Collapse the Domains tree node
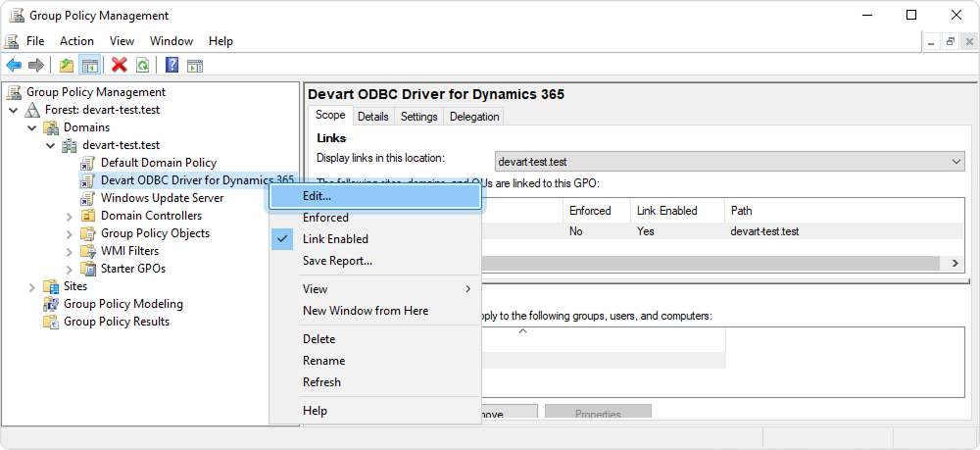 [x=32, y=127]
